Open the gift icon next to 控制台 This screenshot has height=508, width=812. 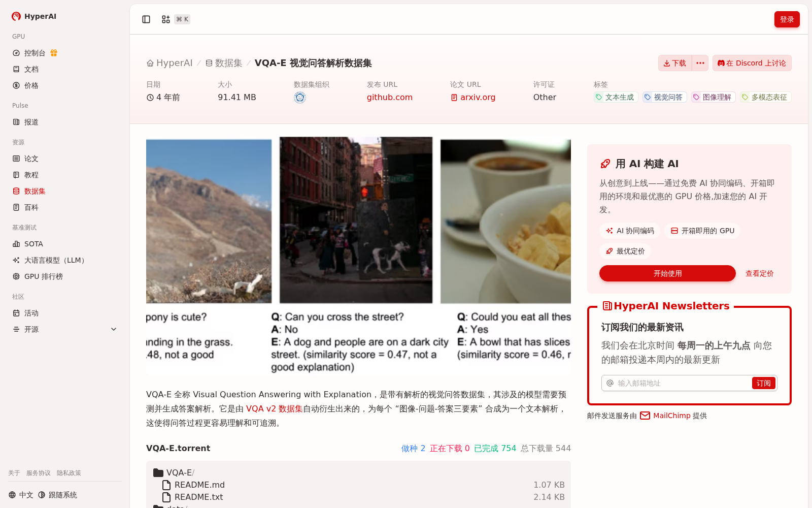(x=54, y=53)
